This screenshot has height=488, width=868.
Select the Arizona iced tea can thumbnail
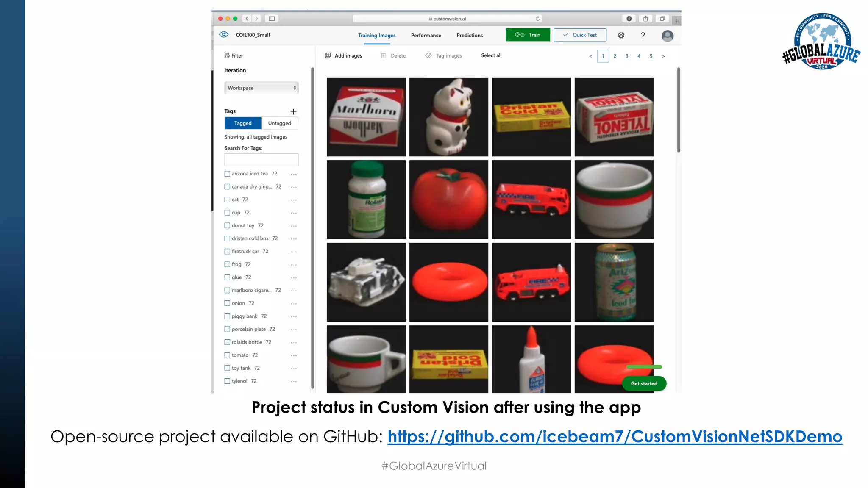click(x=614, y=282)
